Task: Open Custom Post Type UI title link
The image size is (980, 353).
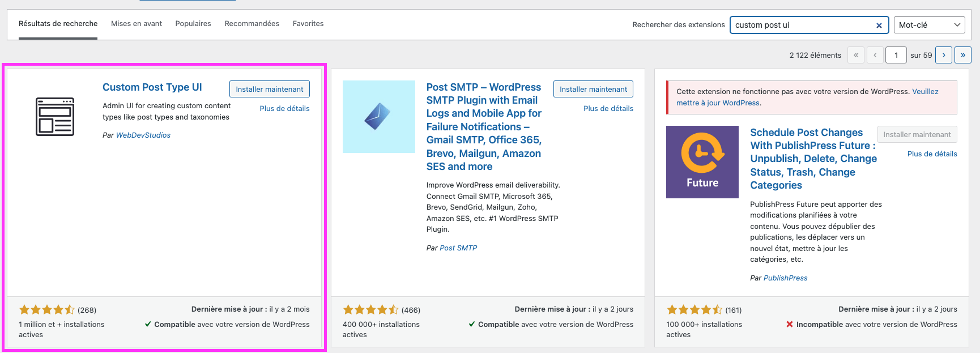Action: pyautogui.click(x=152, y=87)
